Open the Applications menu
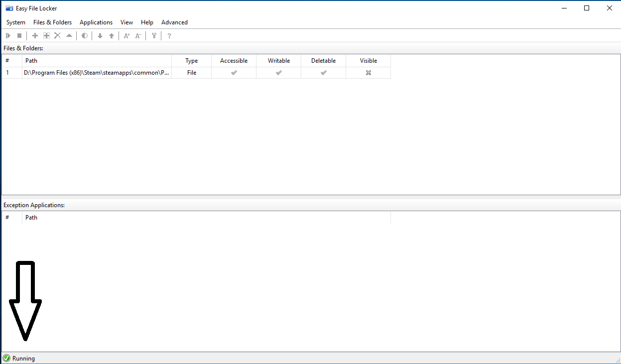 [x=96, y=22]
